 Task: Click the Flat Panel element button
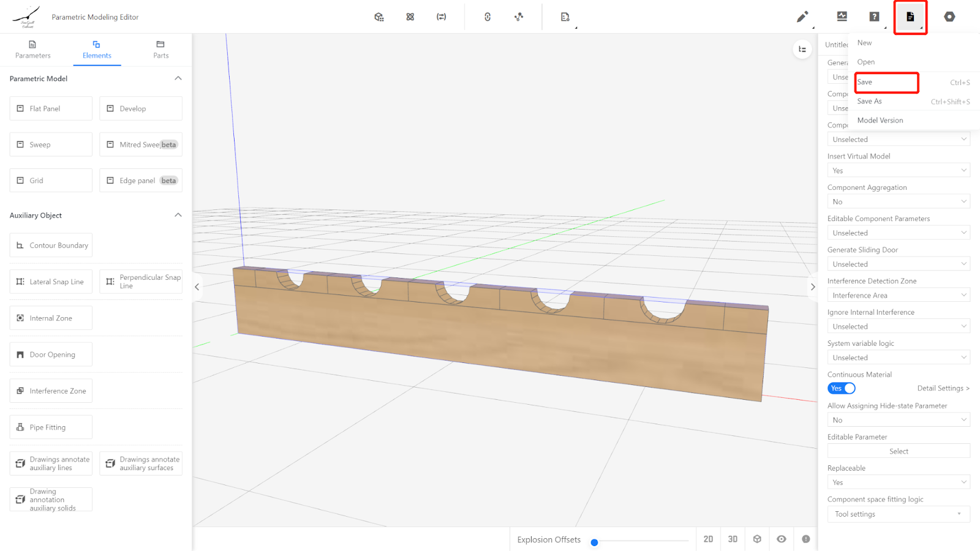[51, 108]
